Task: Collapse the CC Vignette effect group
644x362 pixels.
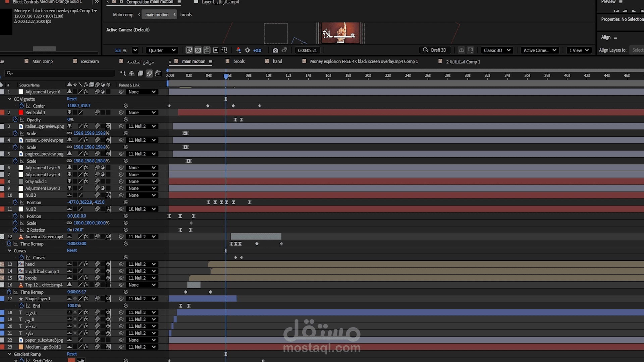Action: [10, 99]
